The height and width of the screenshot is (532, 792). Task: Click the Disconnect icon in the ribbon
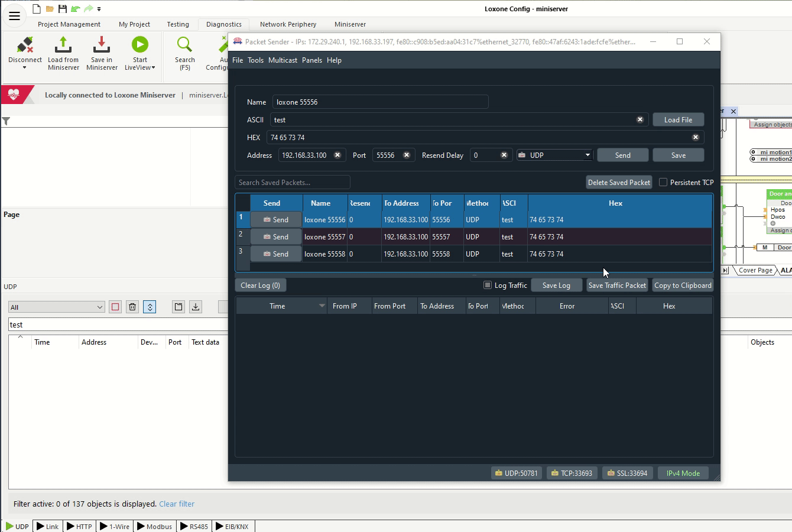25,46
